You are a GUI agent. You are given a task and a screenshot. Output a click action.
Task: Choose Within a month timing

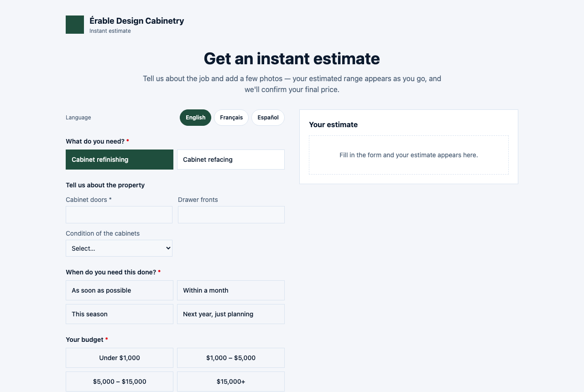click(231, 290)
